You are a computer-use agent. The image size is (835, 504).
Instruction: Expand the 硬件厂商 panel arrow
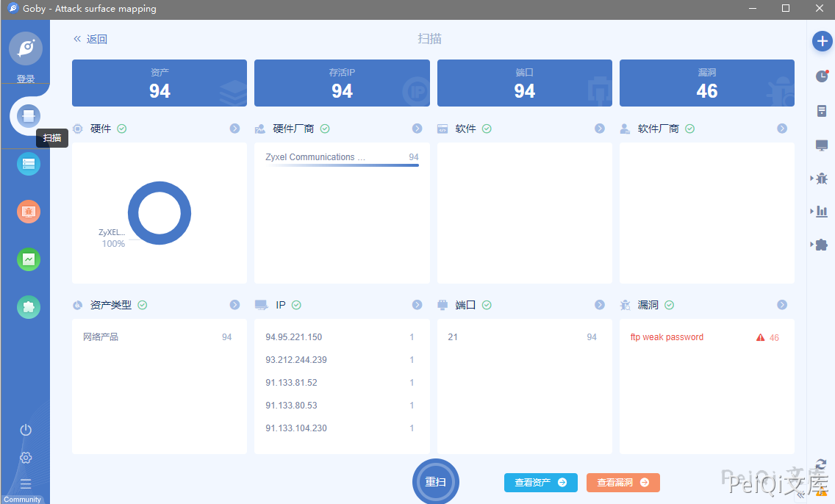click(417, 129)
